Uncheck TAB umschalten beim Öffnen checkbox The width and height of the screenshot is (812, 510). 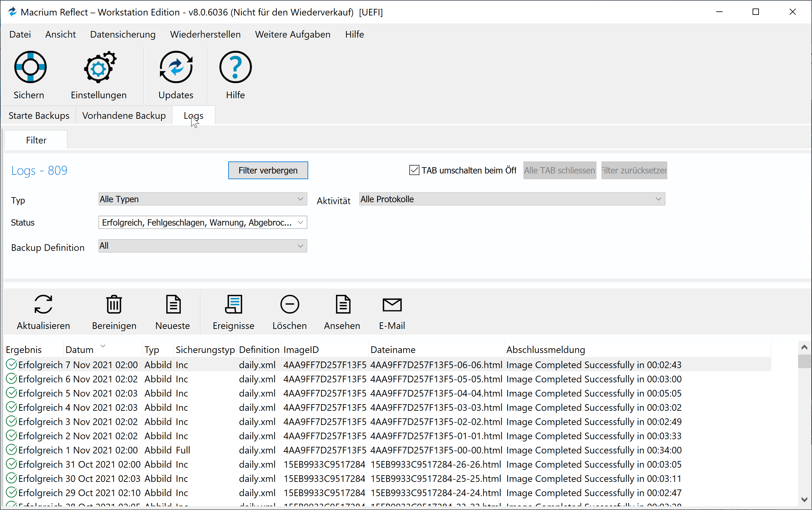(x=414, y=170)
